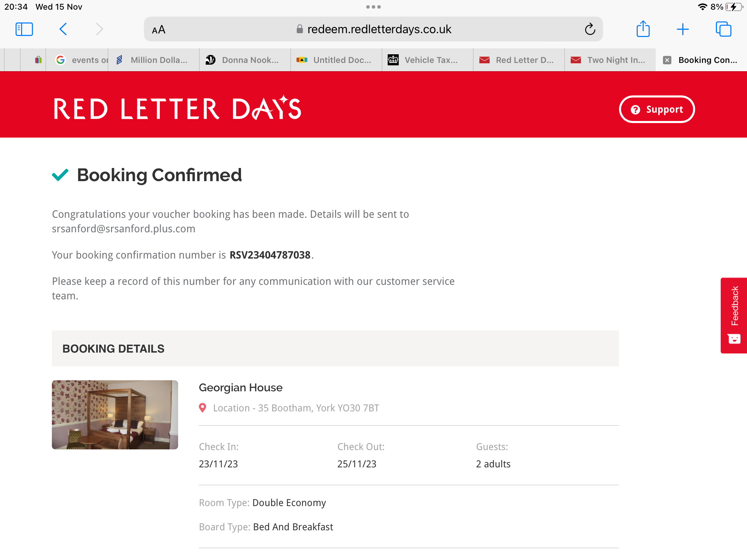
Task: Open the Georgian House room thumbnail
Action: tap(115, 415)
